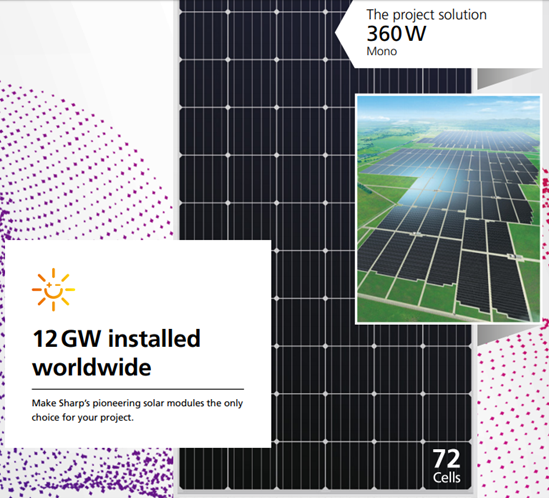
Task: Click the horizontal divider line under headline
Action: (138, 389)
